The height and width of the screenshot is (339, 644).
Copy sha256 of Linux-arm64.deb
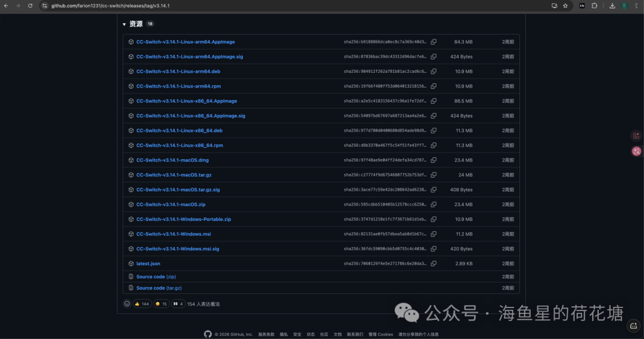(x=434, y=71)
